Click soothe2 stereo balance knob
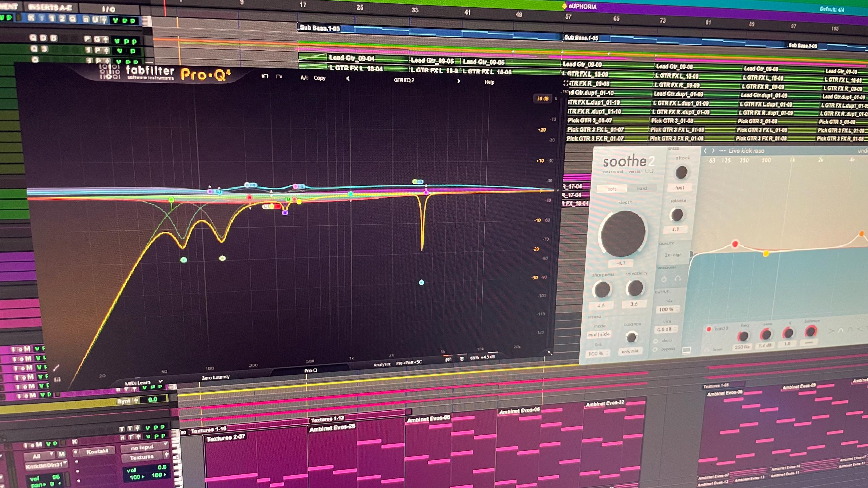Image resolution: width=868 pixels, height=488 pixels. pos(631,337)
